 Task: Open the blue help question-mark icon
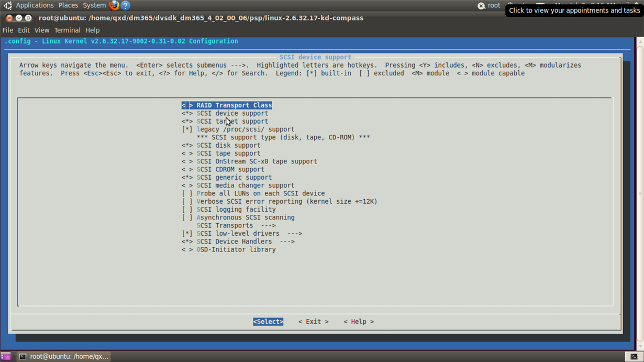(x=126, y=6)
